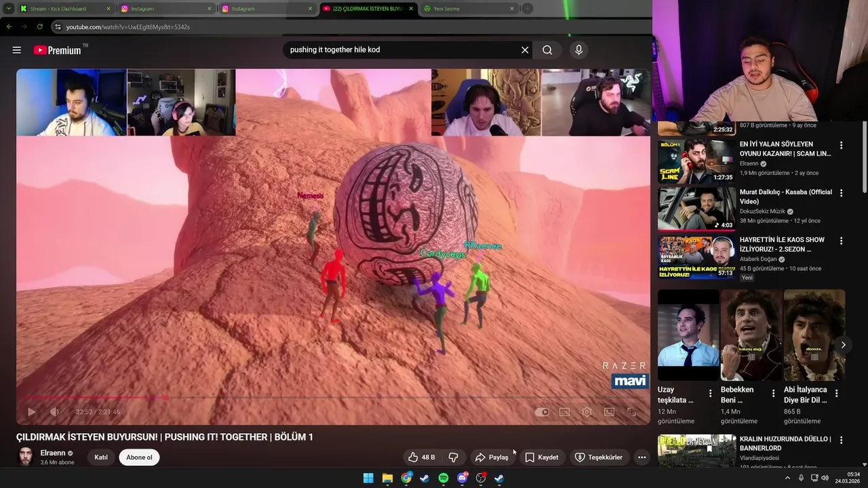
Task: Mute the video with the speaker icon
Action: click(55, 412)
